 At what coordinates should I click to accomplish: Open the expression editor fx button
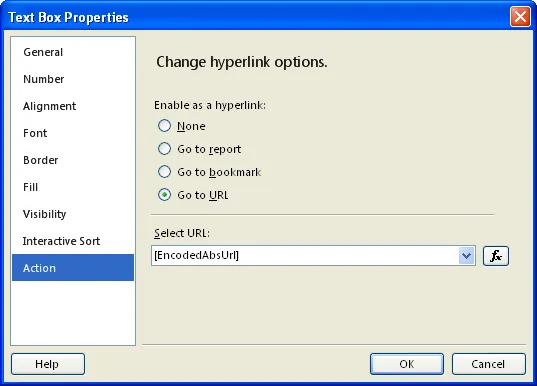click(496, 256)
